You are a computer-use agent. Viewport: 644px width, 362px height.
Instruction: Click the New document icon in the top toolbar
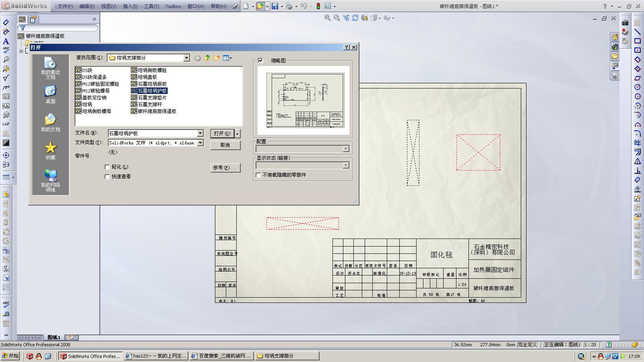point(246,6)
